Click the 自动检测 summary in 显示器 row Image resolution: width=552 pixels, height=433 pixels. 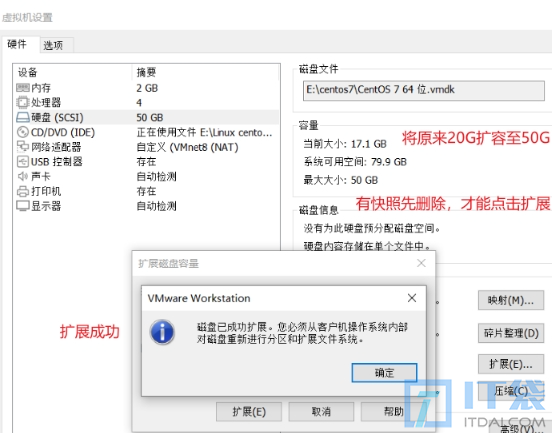tap(156, 206)
